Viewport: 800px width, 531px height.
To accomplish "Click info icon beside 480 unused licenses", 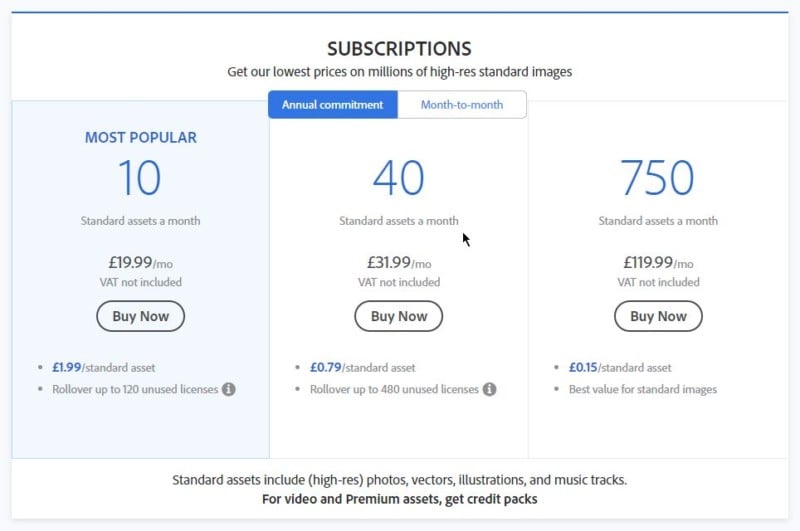I will click(x=489, y=389).
